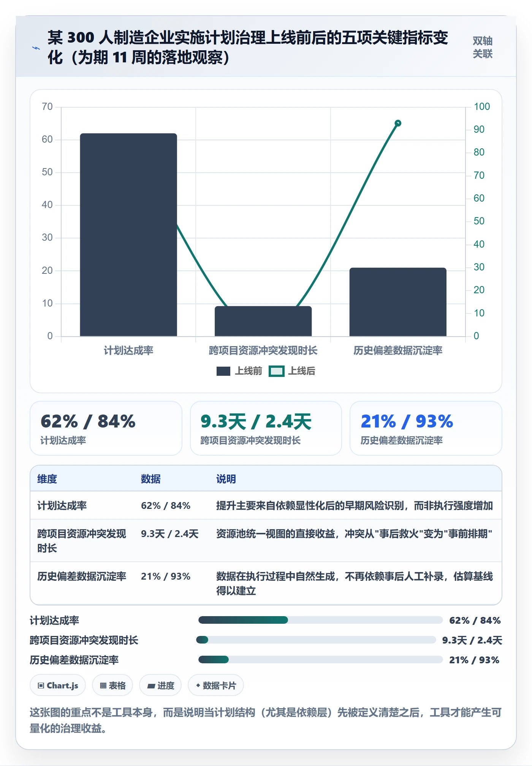The width and height of the screenshot is (532, 766).
Task: Click the description starting 提升主要来自依赖显性化
Action: pos(355,505)
